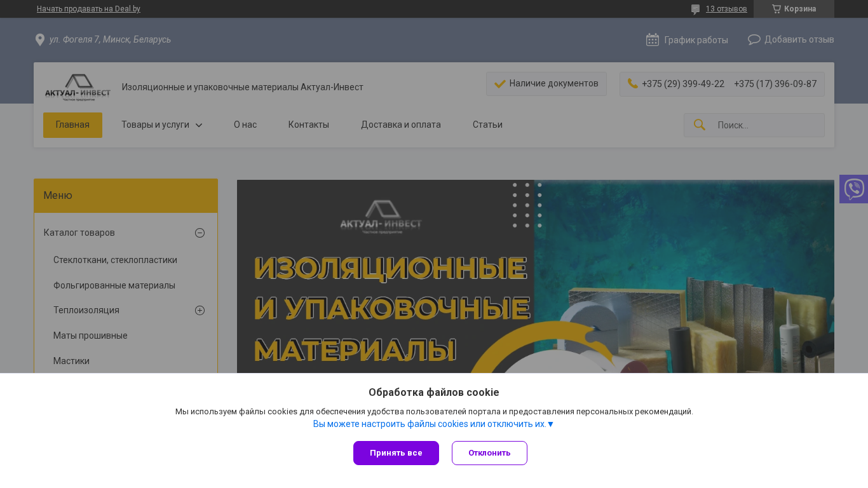This screenshot has width=868, height=488.
Task: Select Стеклоткани, стеклопластики in catalog
Action: point(115,260)
